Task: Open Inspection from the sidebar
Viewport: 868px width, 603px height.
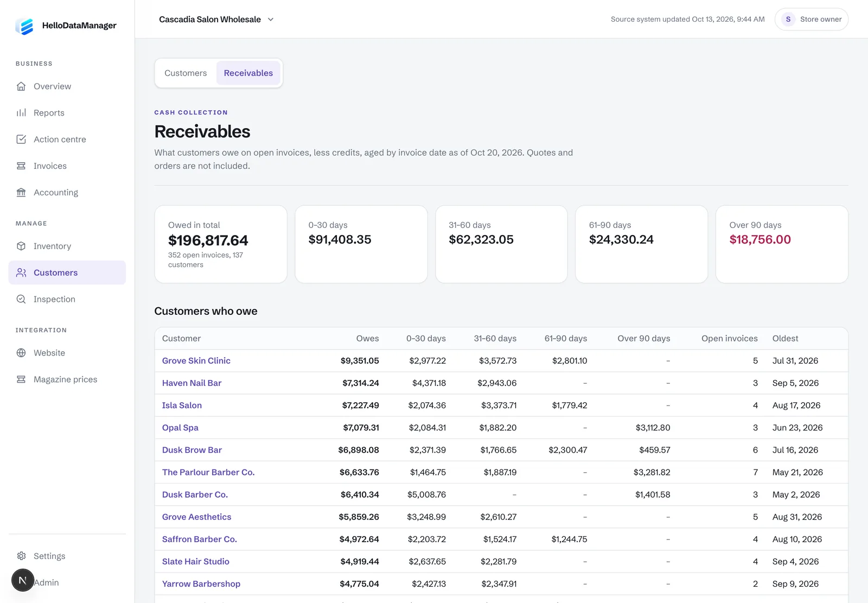Action: click(x=67, y=300)
